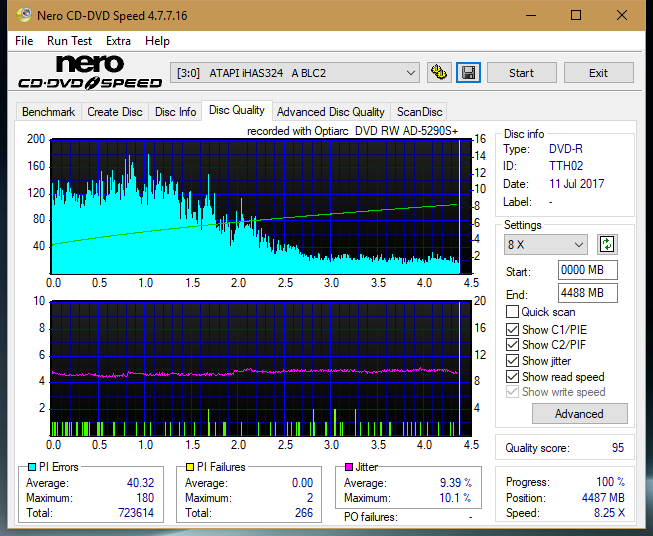
Task: Click the yellow PI Failures color swatch
Action: [x=190, y=467]
